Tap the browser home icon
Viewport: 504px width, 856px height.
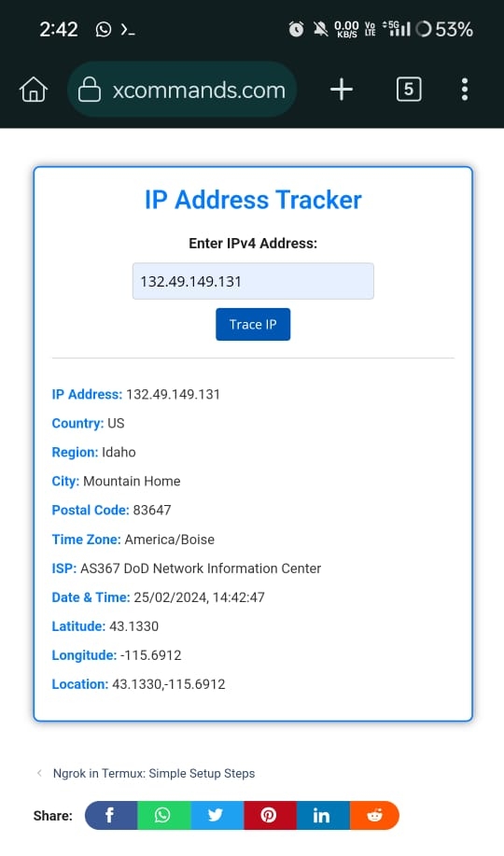click(x=34, y=89)
